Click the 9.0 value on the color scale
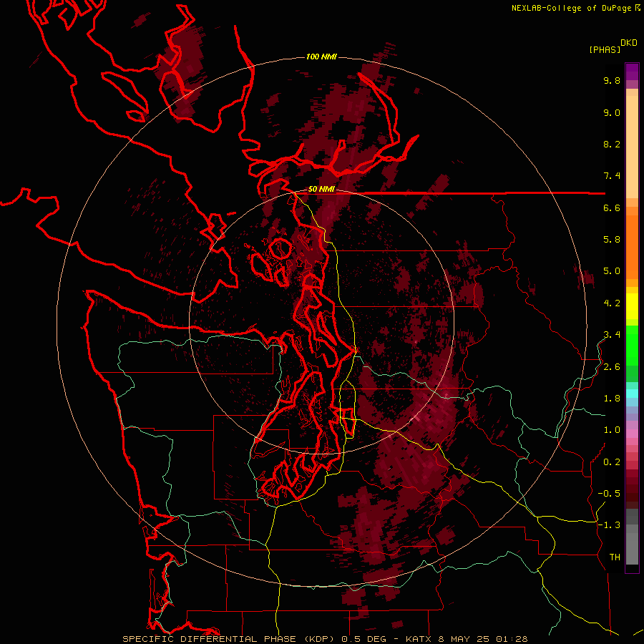The image size is (644, 644). pyautogui.click(x=612, y=112)
